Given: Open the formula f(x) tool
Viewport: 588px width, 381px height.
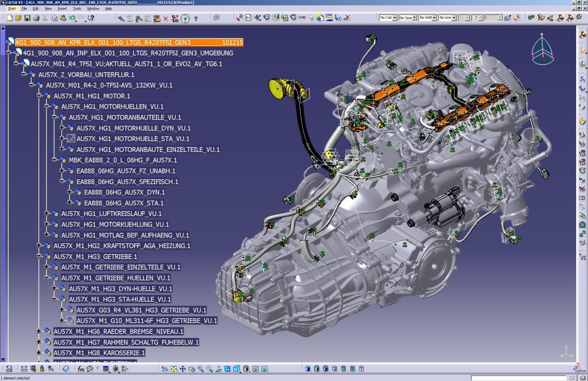Looking at the screenshot, I should 81,369.
